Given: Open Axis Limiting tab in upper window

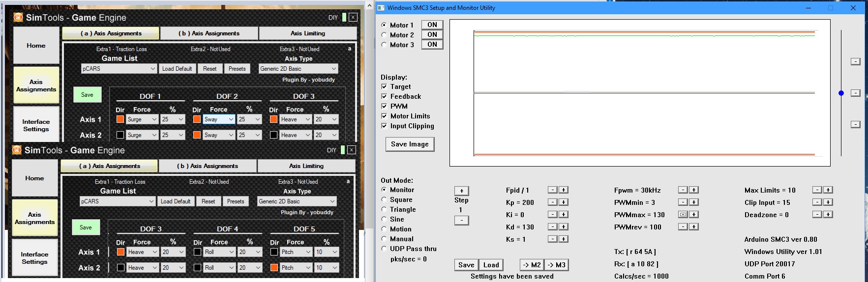Looking at the screenshot, I should click(x=308, y=33).
